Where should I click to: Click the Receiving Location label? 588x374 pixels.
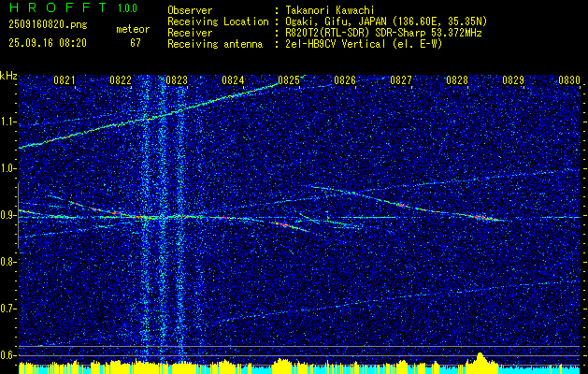[218, 22]
